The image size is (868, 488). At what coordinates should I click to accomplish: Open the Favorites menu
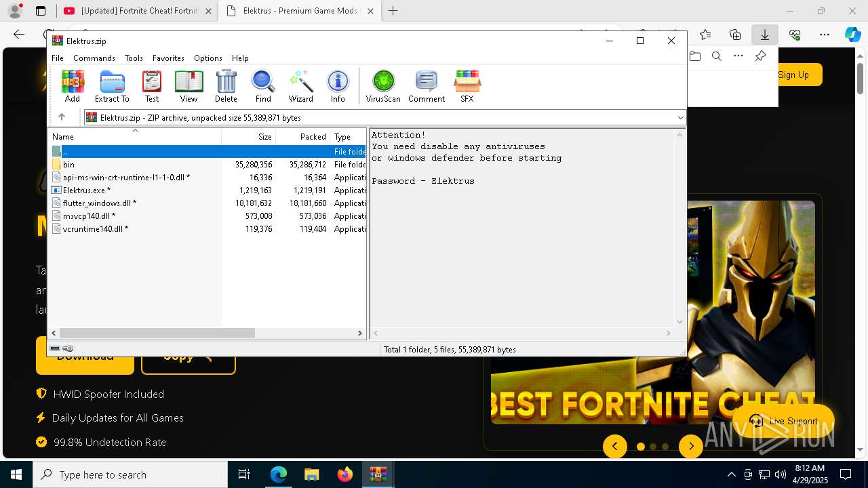coord(168,58)
